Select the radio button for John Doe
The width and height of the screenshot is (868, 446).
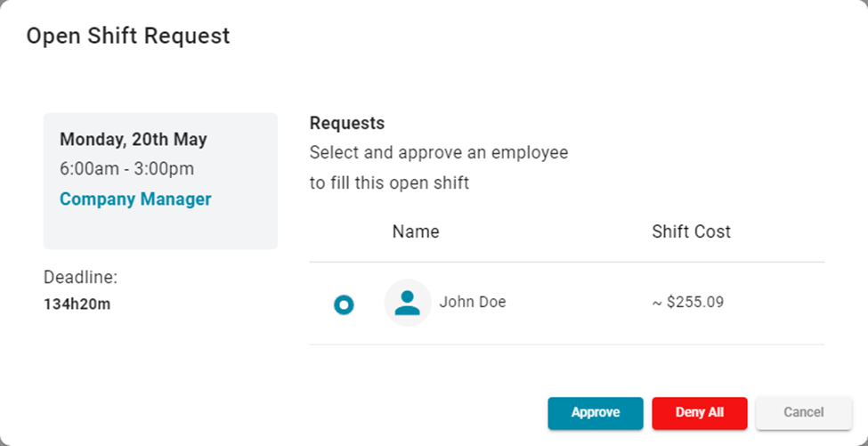tap(344, 304)
